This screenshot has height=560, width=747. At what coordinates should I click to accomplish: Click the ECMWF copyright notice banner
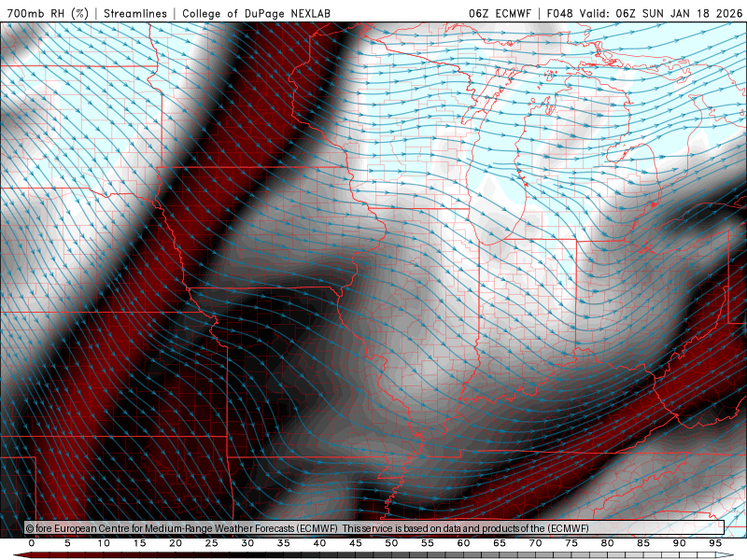click(x=374, y=528)
